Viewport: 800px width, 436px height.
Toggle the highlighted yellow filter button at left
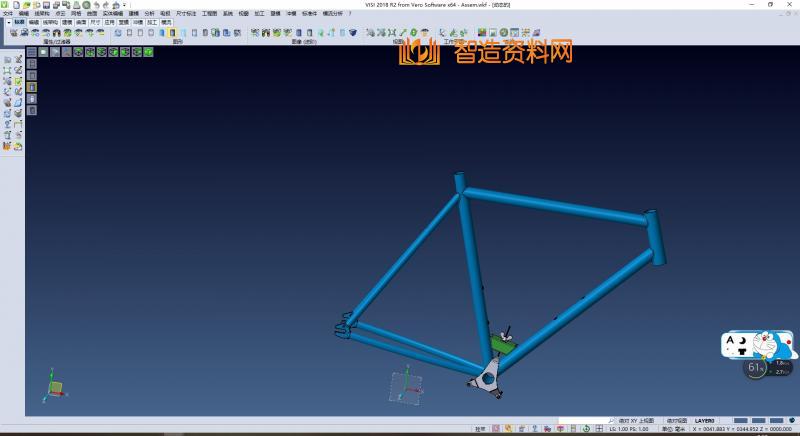[31, 87]
